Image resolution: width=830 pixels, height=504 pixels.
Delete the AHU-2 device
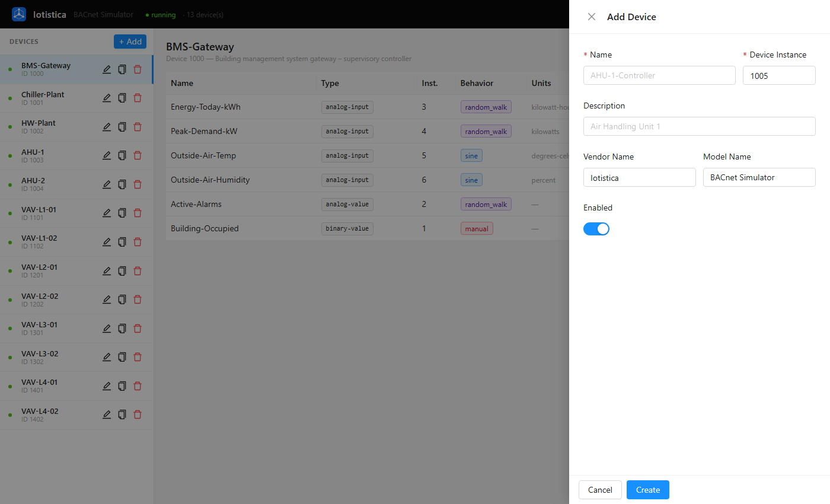click(138, 184)
